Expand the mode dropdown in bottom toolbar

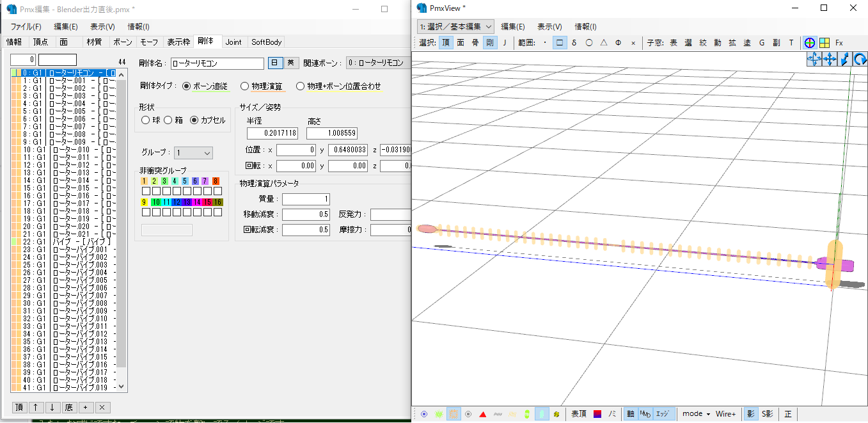click(x=696, y=414)
